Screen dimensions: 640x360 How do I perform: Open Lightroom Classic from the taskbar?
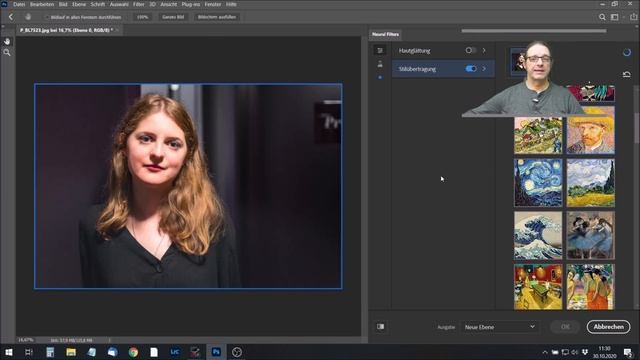coord(175,352)
